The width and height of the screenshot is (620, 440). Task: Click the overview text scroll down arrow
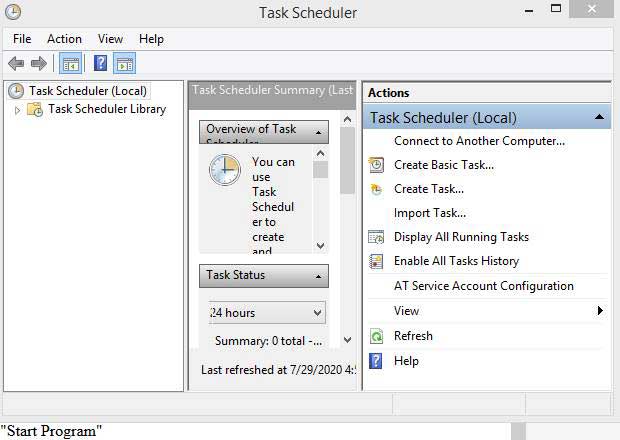pos(321,246)
